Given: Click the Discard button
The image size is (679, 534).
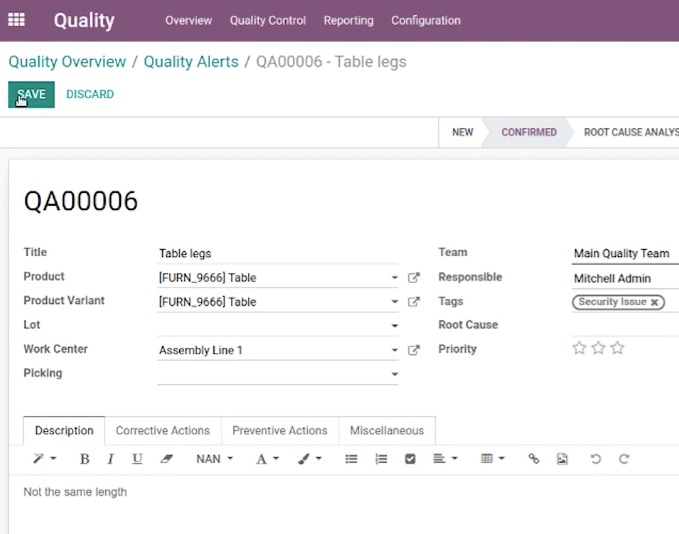Looking at the screenshot, I should (90, 94).
